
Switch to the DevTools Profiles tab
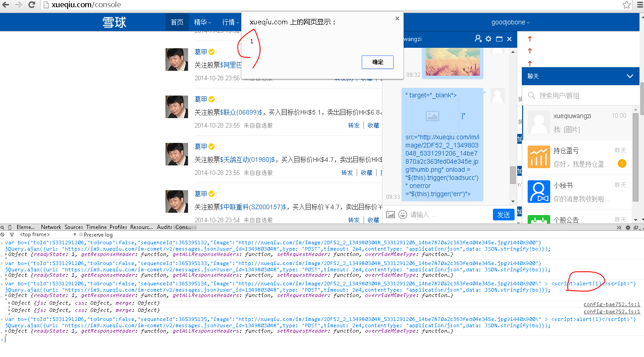pyautogui.click(x=118, y=227)
